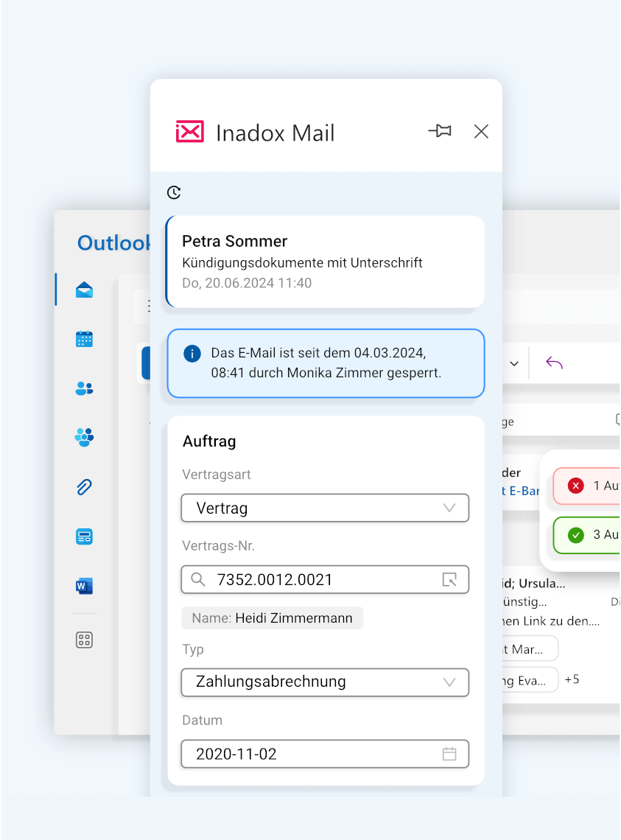Click the Kündigungsdokumente mit Unterschrift subject
This screenshot has width=621, height=840.
(x=302, y=262)
